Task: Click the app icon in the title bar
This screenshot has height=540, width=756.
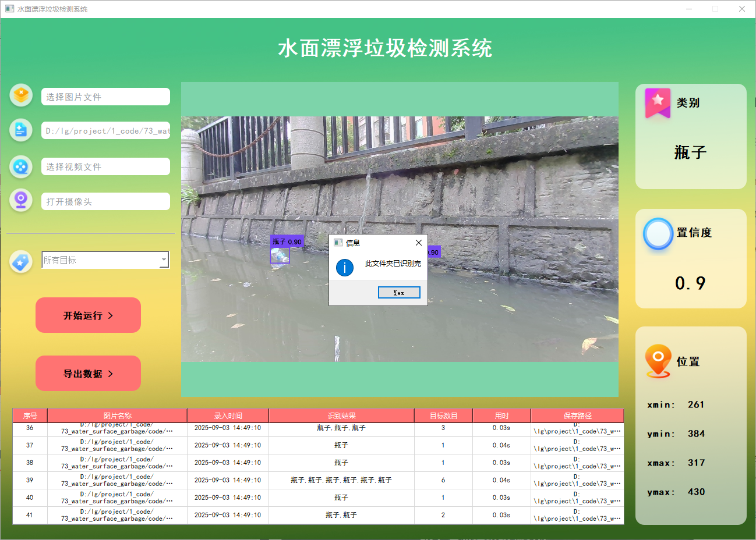Action: pos(9,9)
